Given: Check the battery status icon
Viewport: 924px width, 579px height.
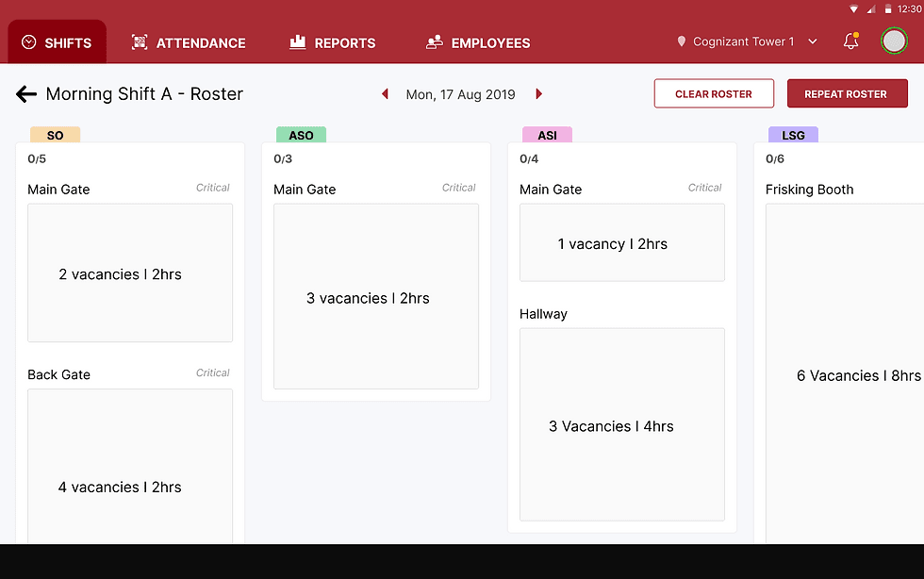Looking at the screenshot, I should coord(887,8).
